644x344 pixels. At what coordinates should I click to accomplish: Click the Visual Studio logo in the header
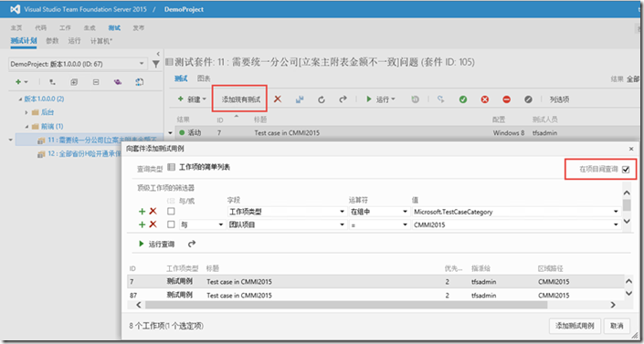[16, 9]
